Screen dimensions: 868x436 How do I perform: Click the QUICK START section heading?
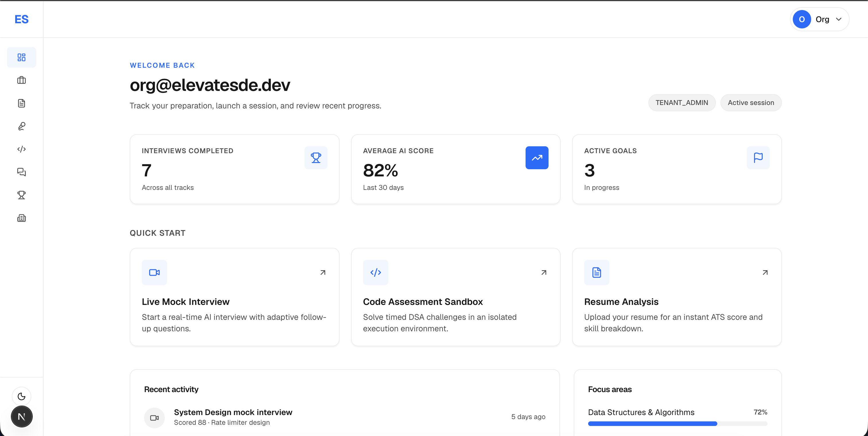click(x=157, y=233)
